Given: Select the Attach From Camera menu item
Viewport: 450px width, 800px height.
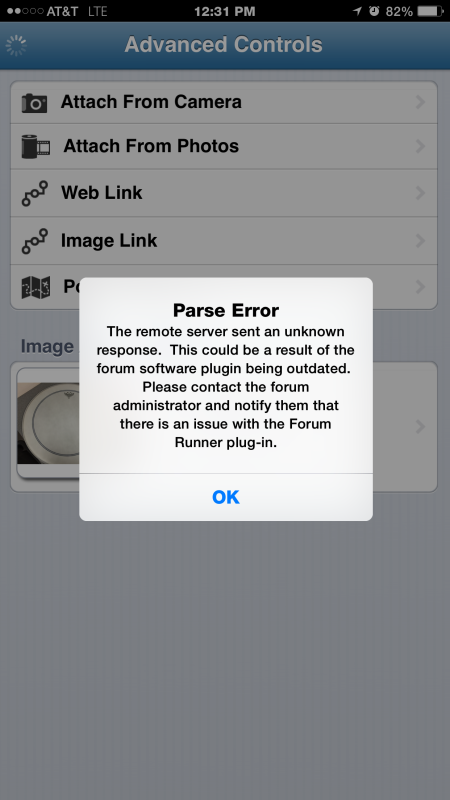Looking at the screenshot, I should [x=224, y=102].
